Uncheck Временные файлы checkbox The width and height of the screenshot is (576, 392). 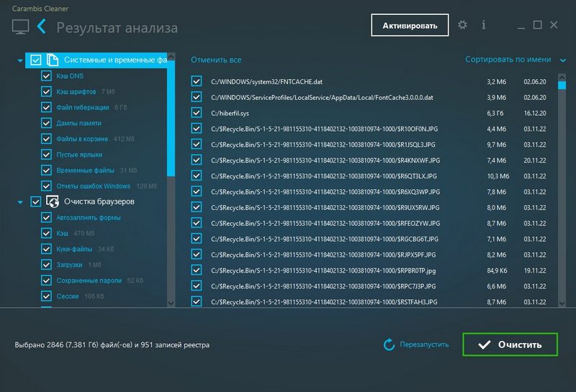pos(46,170)
